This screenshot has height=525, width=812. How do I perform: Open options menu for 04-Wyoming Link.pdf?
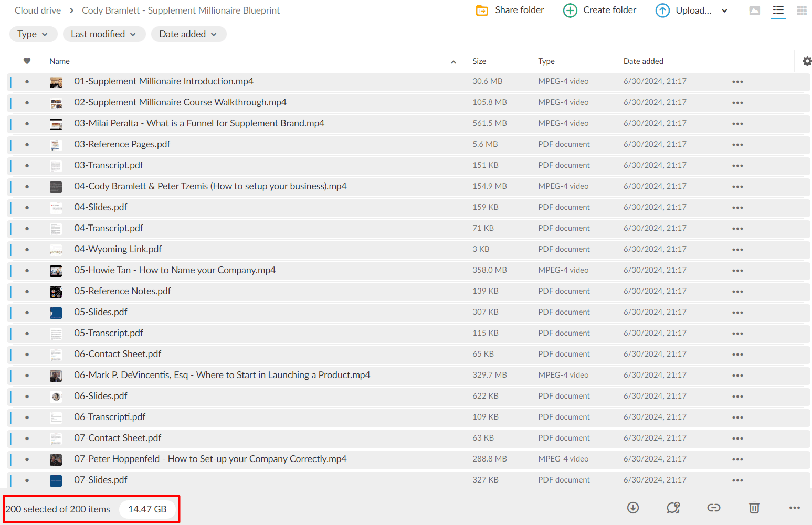point(737,250)
